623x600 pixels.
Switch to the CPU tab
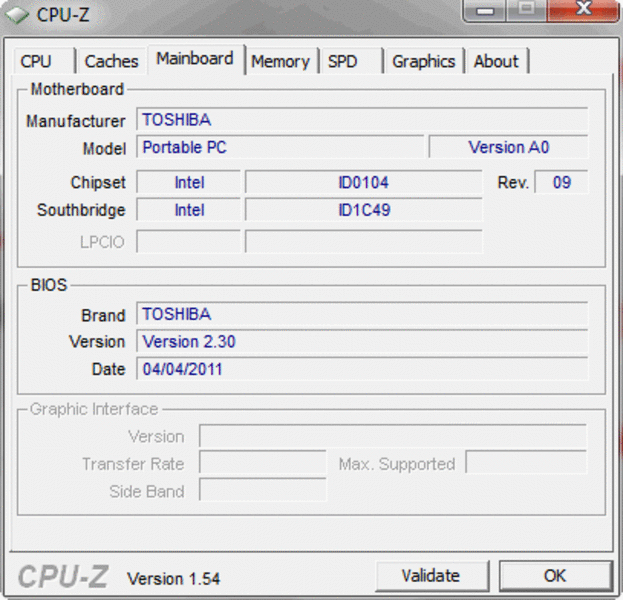click(x=44, y=61)
